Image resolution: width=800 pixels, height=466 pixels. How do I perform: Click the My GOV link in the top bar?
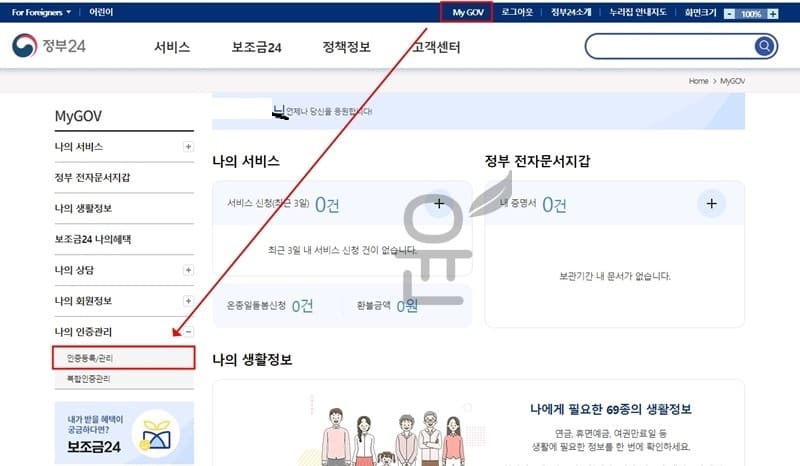pos(467,12)
